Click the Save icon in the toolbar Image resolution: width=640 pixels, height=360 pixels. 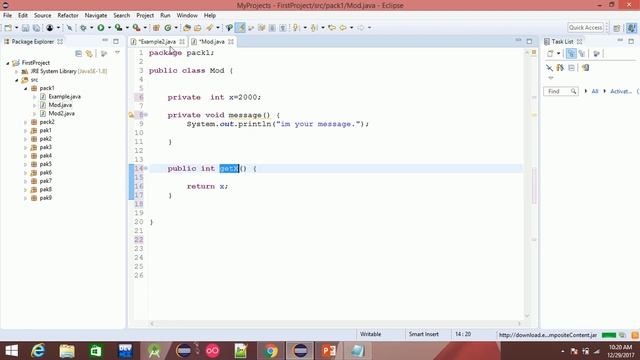tap(25, 28)
